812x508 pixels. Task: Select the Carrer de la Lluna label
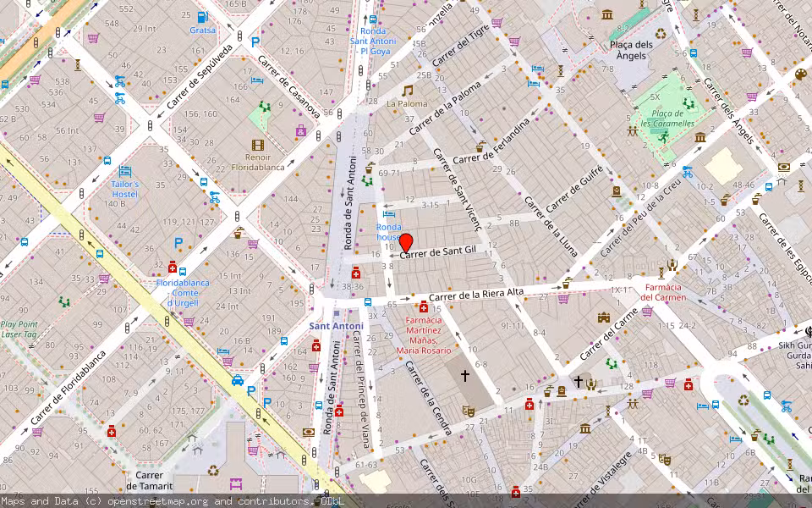pos(551,227)
